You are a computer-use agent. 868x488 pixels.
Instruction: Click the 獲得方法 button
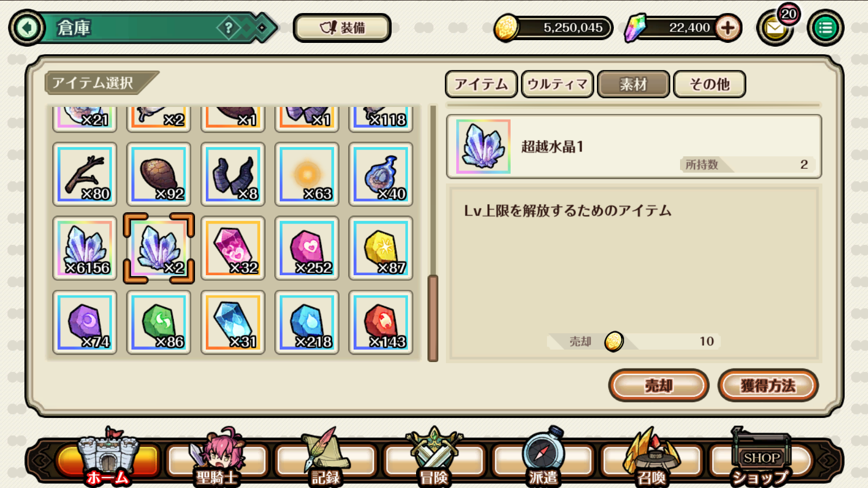[x=768, y=385]
